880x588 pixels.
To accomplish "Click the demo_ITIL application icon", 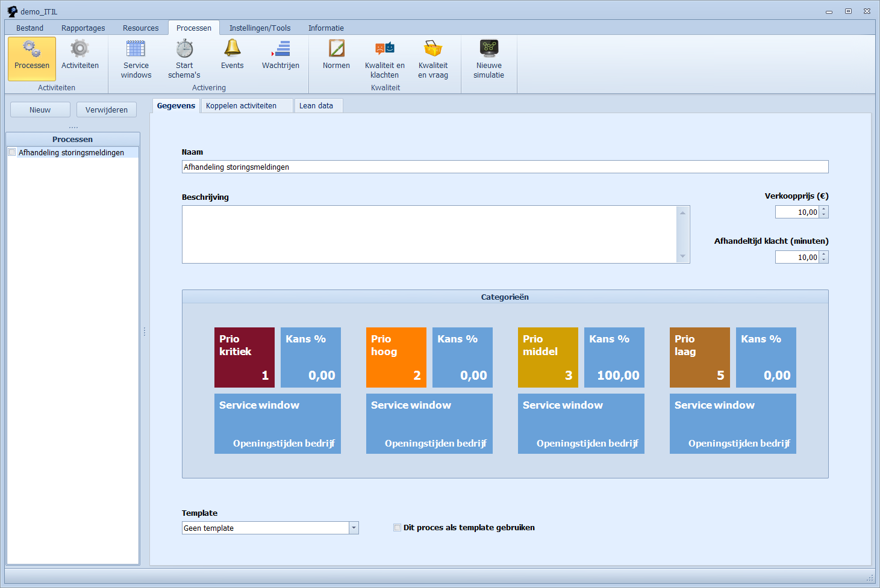I will coord(12,11).
